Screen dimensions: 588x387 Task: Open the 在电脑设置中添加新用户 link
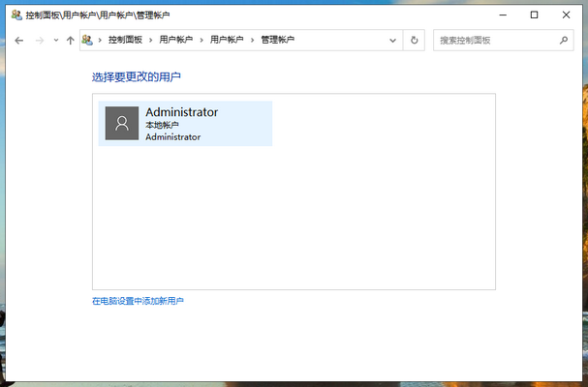138,301
